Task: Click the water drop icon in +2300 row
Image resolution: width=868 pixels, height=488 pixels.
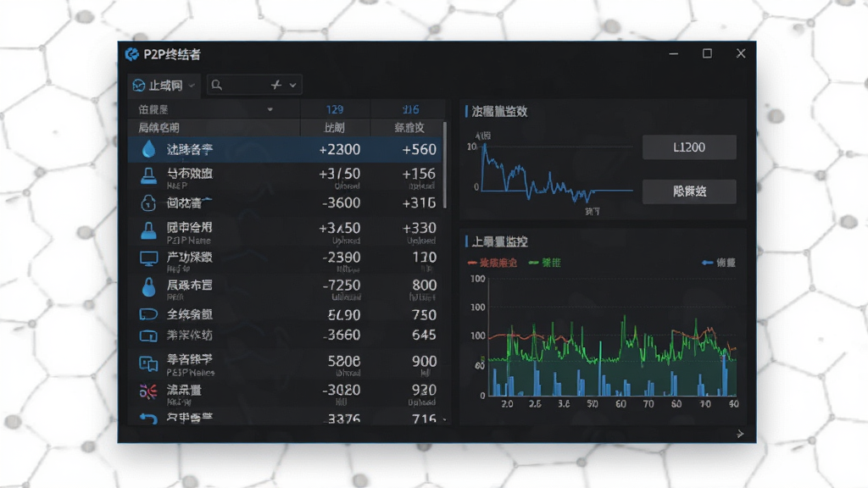Action: [148, 149]
